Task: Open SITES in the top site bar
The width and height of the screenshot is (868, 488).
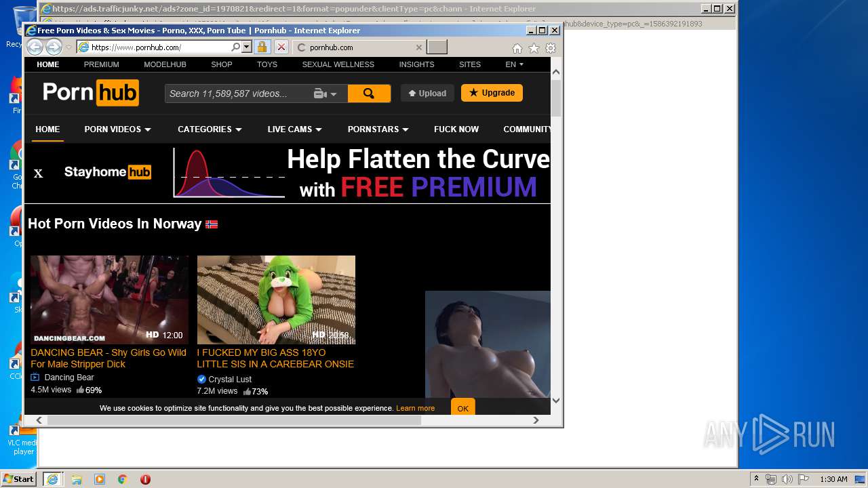Action: tap(470, 64)
